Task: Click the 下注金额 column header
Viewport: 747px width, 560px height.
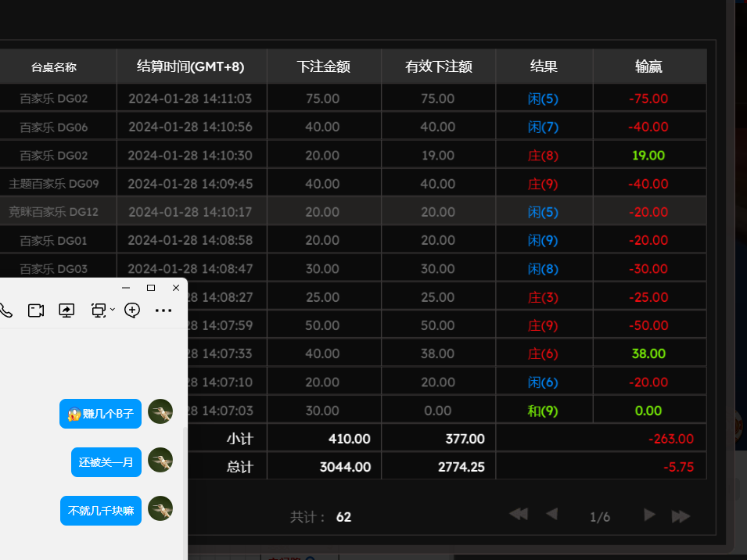Action: 323,66
